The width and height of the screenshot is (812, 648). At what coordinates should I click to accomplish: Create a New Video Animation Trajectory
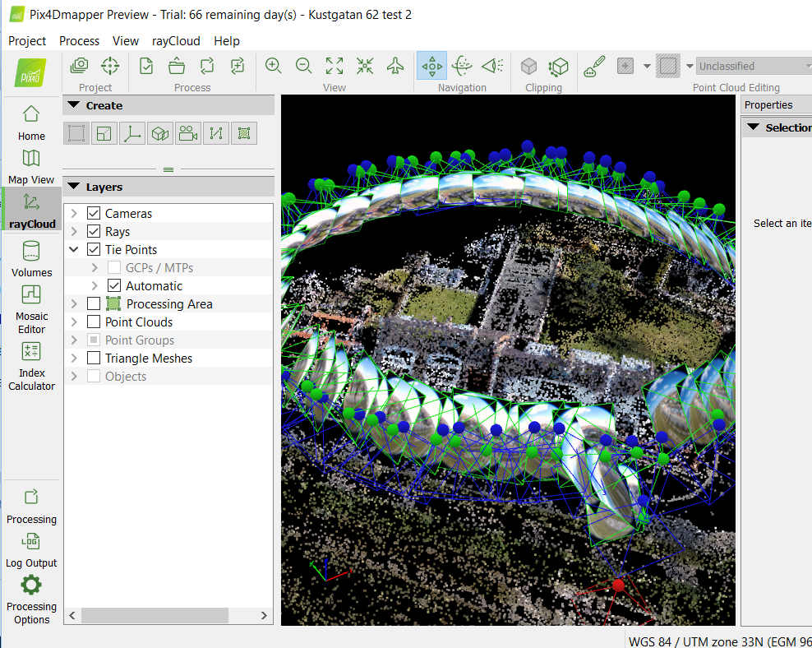coord(188,134)
